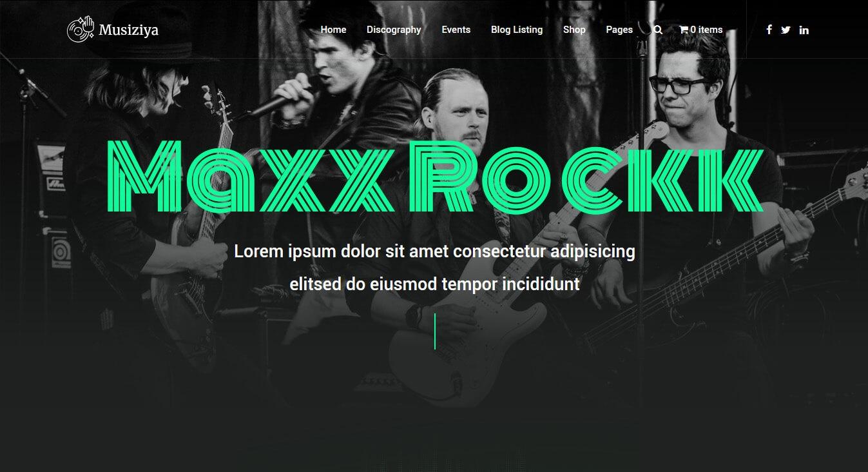Image resolution: width=868 pixels, height=472 pixels.
Task: Click the Lorem ipsum dolor subtitle line
Action: (x=434, y=251)
